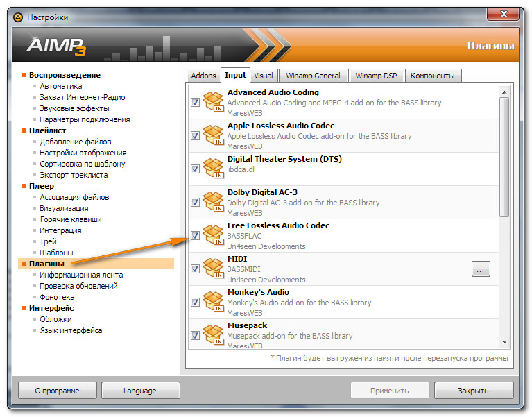The height and width of the screenshot is (417, 532).
Task: Open Автоматика settings
Action: tap(61, 86)
